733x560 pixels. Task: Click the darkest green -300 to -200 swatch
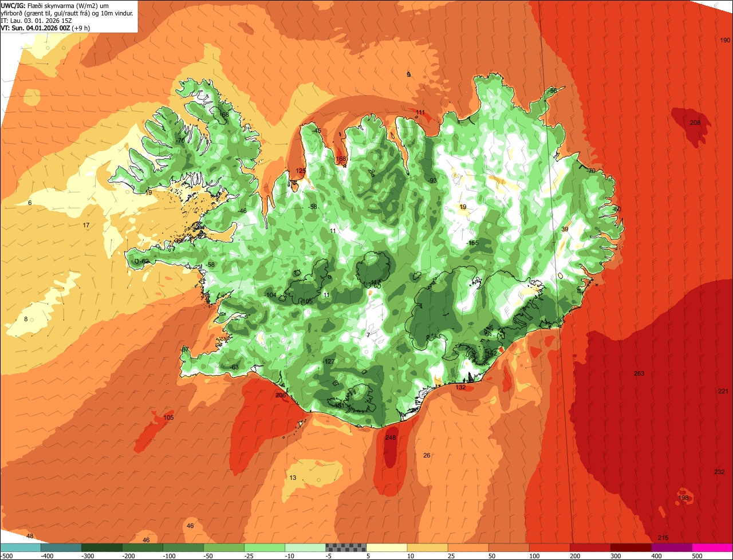click(x=101, y=547)
